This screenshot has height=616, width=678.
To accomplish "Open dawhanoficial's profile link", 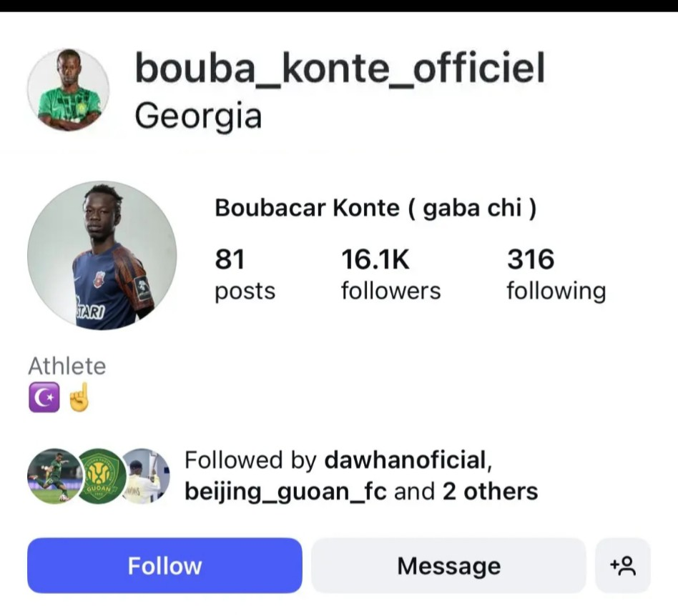I will click(x=406, y=460).
